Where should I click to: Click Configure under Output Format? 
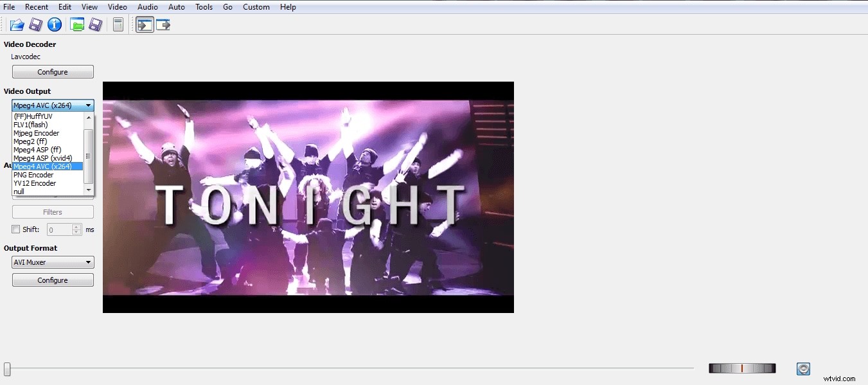pos(53,280)
